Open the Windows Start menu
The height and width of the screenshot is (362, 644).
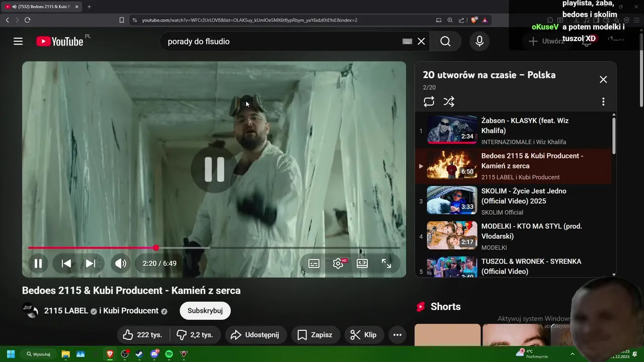pyautogui.click(x=11, y=354)
